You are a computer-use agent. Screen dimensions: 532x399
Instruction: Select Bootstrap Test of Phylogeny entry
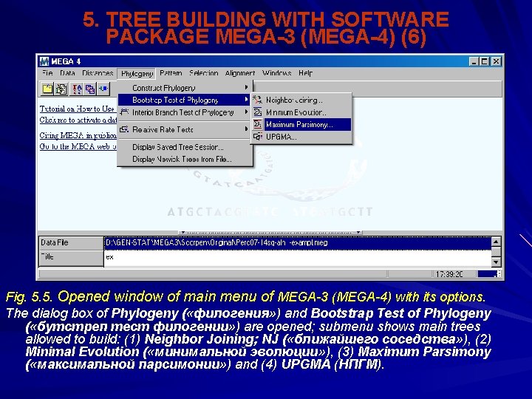pos(185,100)
